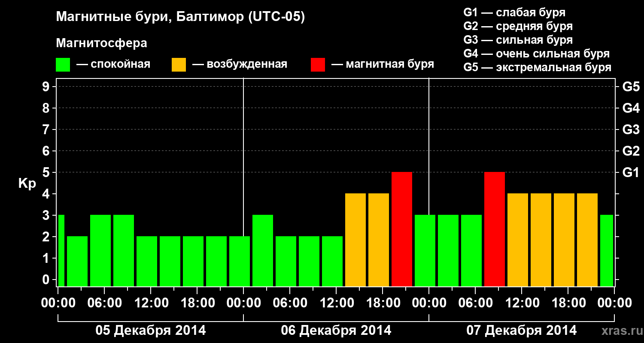Click the first orange bar on 06 December
Image resolution: width=644 pixels, height=343 pixels.
tap(355, 240)
